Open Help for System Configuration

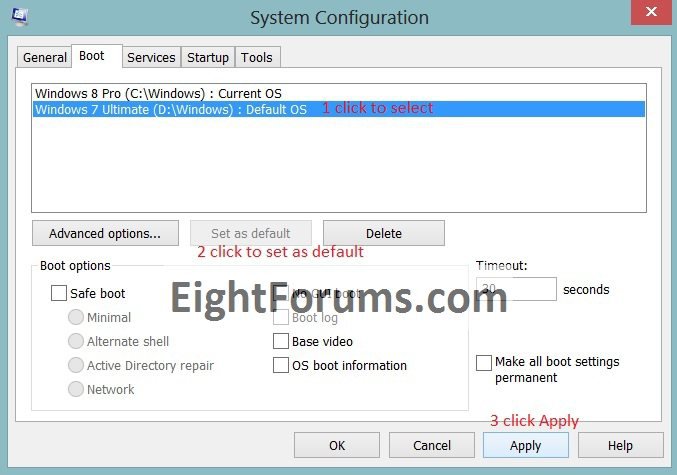tap(620, 445)
